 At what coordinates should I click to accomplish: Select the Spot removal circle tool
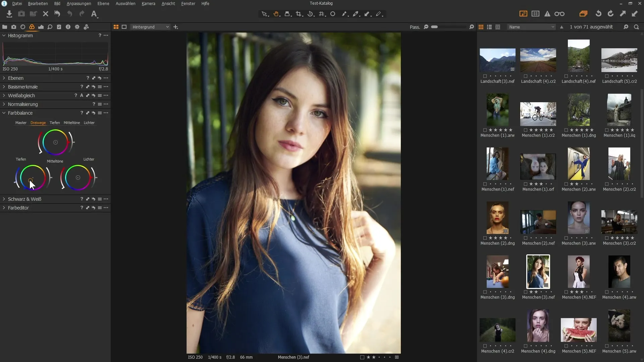(x=333, y=14)
